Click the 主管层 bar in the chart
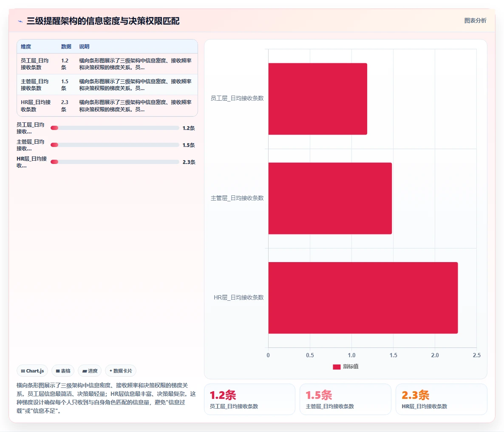The height and width of the screenshot is (432, 504). 330,198
